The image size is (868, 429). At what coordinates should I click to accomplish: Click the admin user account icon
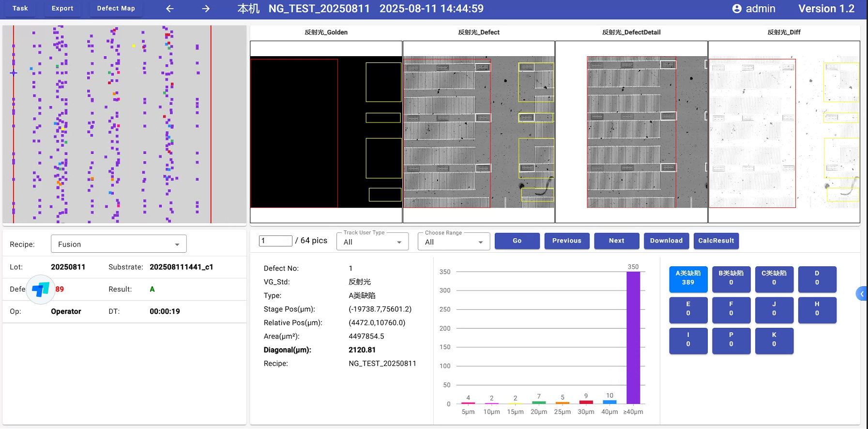pos(736,9)
